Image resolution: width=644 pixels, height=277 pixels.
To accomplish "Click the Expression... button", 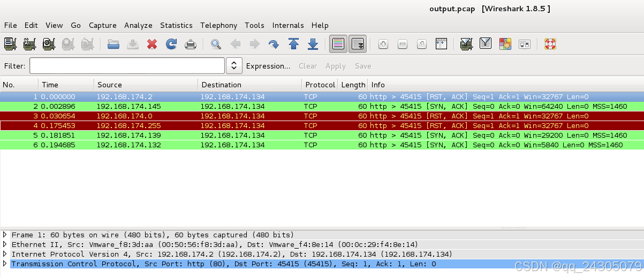I will (268, 66).
